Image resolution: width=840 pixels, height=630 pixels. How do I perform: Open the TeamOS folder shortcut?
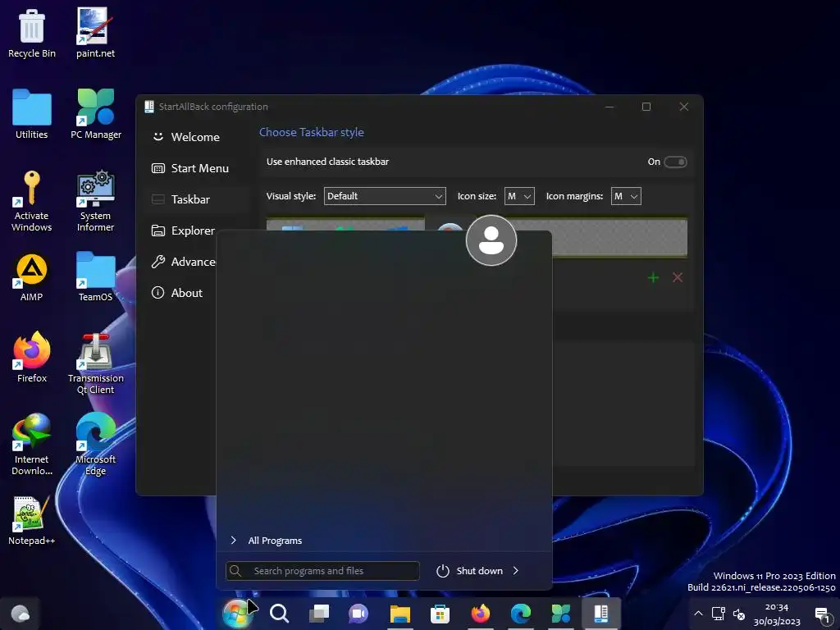(95, 277)
